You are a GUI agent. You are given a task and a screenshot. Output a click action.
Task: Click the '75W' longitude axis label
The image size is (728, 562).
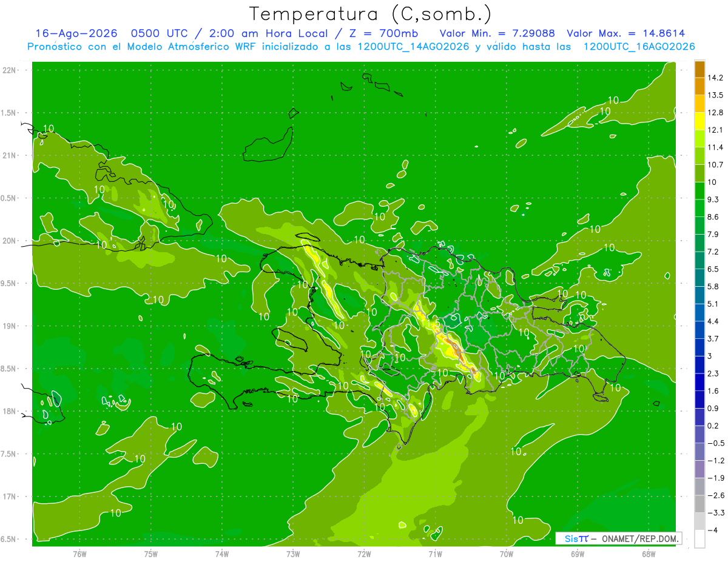[x=150, y=554]
